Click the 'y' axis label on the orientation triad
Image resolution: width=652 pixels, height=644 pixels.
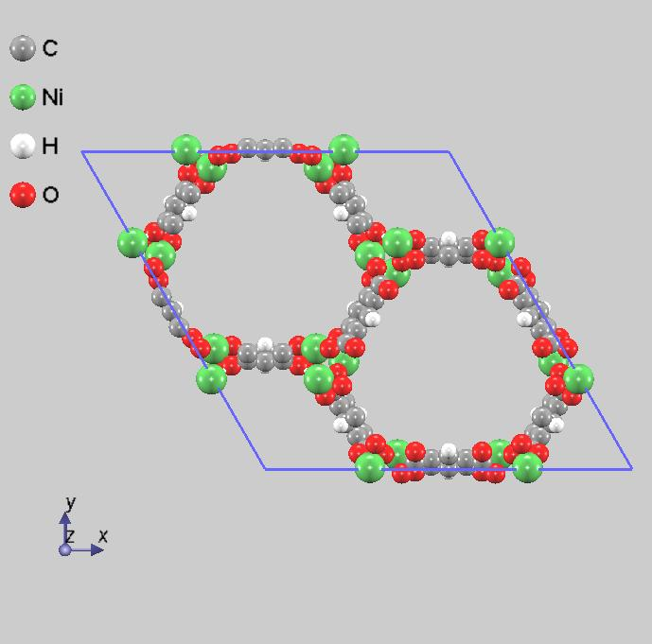point(71,503)
